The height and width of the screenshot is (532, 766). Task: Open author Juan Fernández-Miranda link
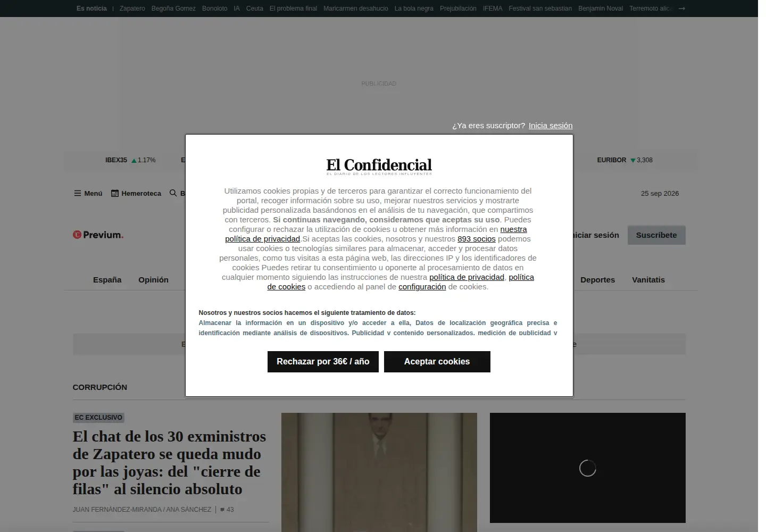pos(117,510)
